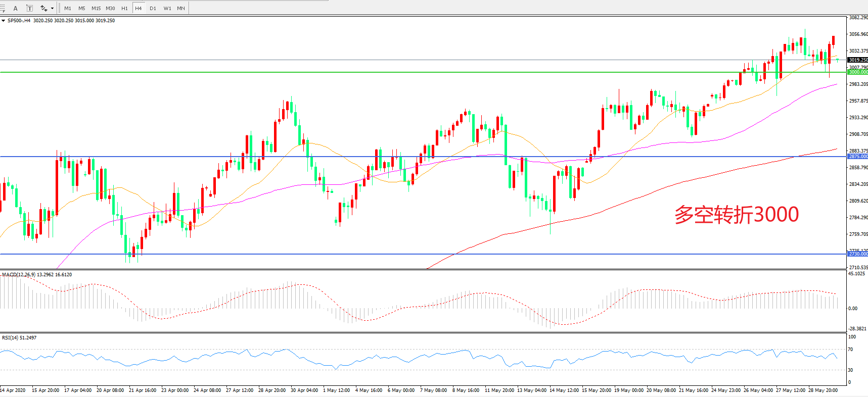Click the Fibonacci tool icon at toolbar edge
The height and width of the screenshot is (397, 868).
[2, 8]
